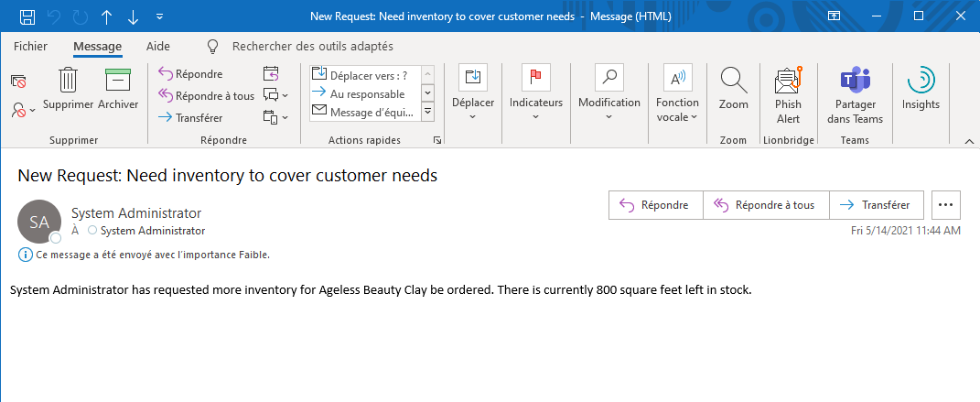The image size is (980, 402).
Task: Open the calendar-phone more actions dropdown
Action: tap(275, 117)
